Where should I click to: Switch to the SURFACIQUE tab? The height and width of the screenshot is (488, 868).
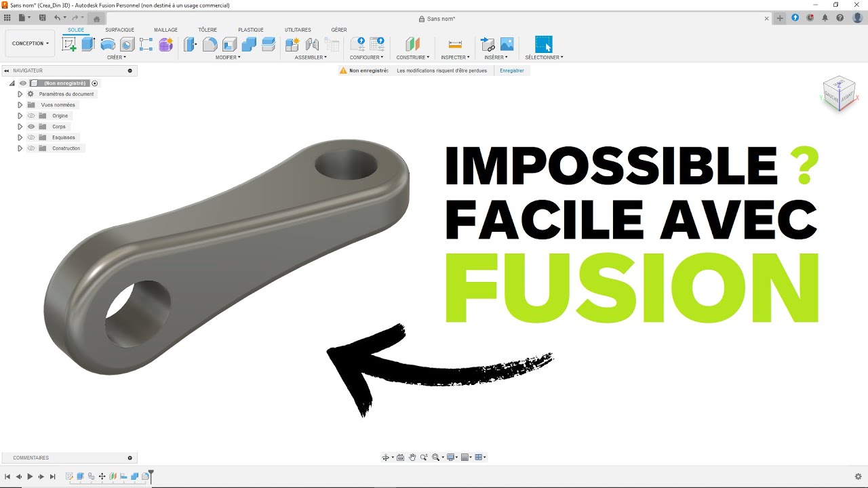coord(120,30)
